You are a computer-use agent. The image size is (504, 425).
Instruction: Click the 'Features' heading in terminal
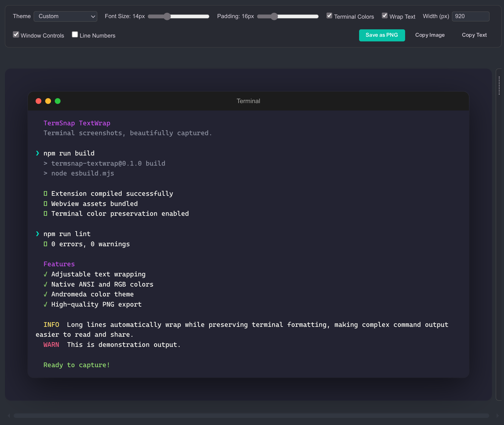(59, 264)
